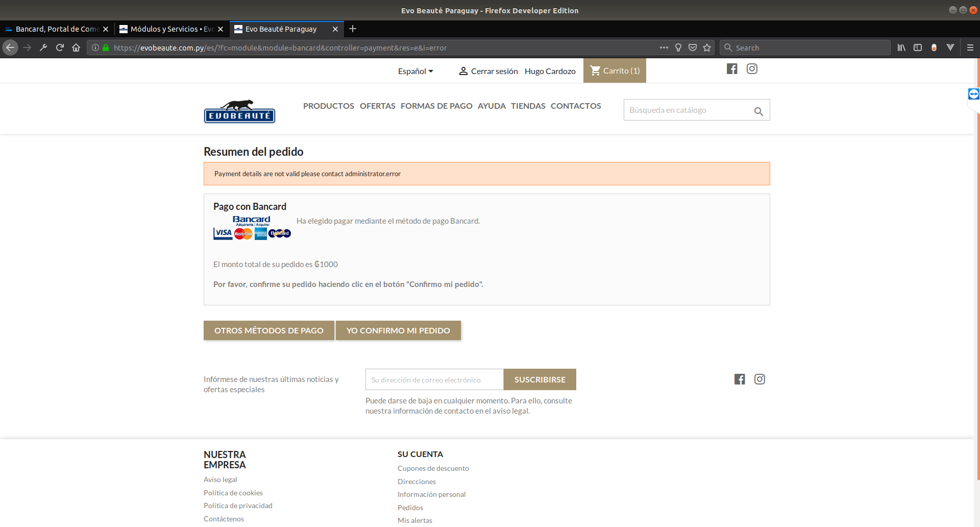Open the Contáctenos footer link
Viewport: 980px width, 527px height.
[224, 519]
